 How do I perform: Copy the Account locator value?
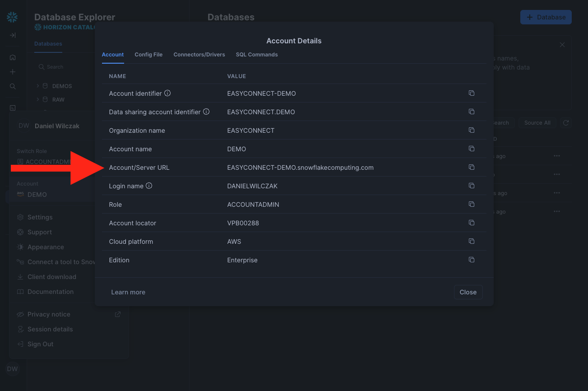471,223
